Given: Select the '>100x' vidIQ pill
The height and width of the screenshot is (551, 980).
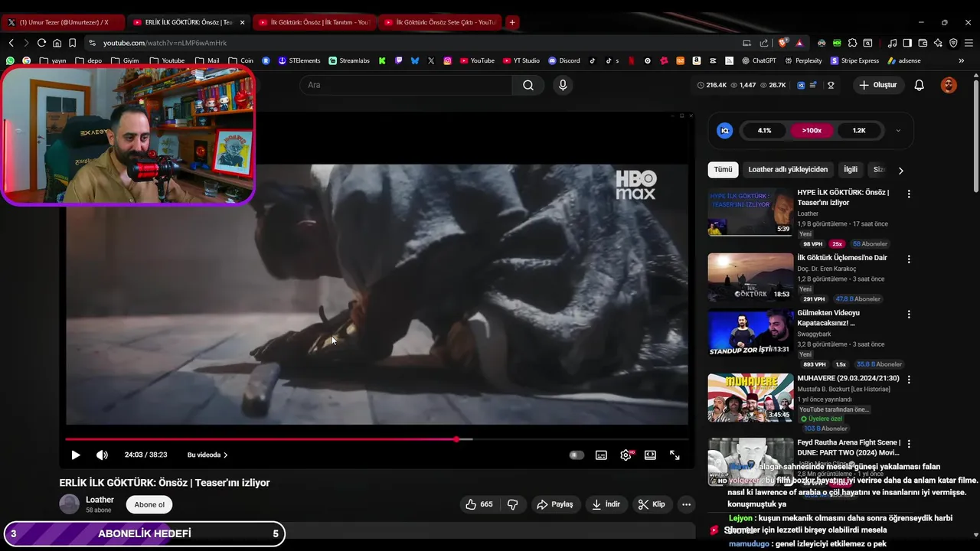Looking at the screenshot, I should [x=812, y=130].
